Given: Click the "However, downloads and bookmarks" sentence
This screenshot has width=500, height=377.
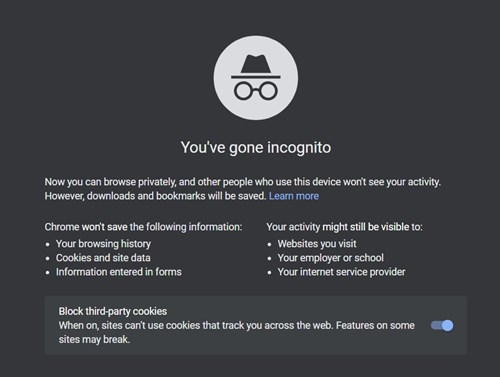Looking at the screenshot, I should click(x=155, y=196).
